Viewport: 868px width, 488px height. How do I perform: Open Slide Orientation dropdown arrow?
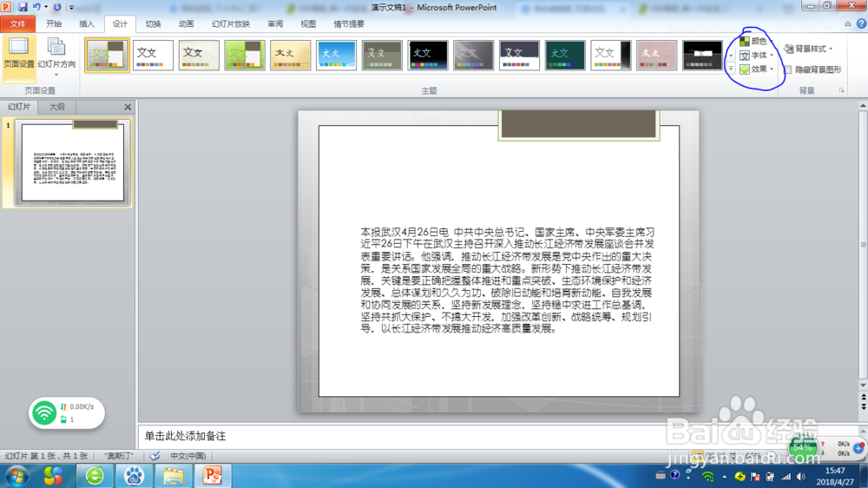[56, 75]
